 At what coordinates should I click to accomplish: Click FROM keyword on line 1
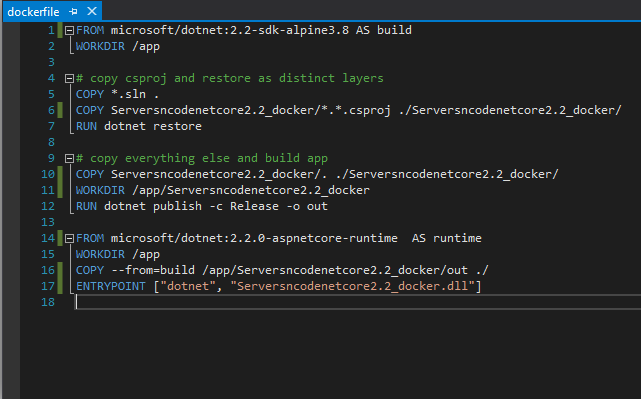click(90, 30)
